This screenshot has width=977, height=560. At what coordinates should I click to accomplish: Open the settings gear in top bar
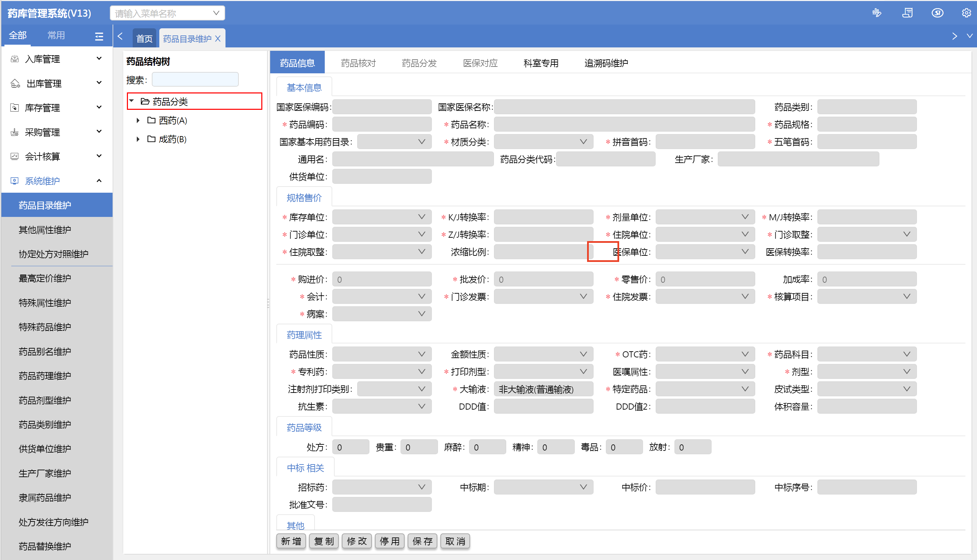click(966, 13)
